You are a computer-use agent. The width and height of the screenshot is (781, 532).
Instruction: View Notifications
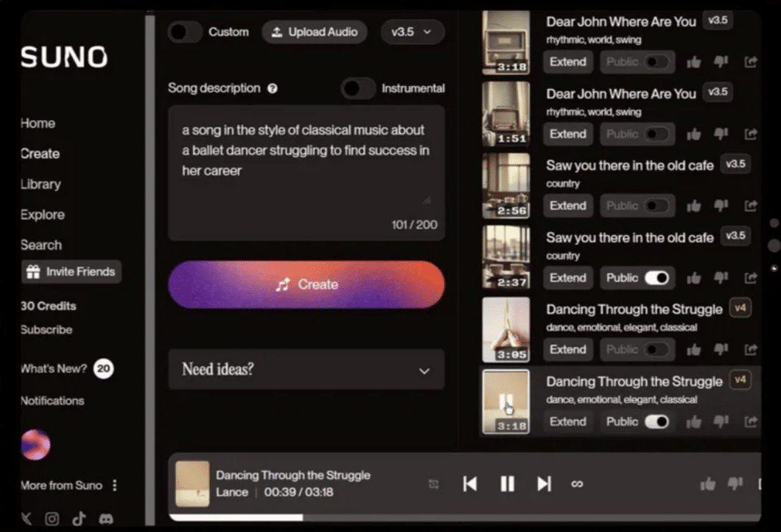coord(52,401)
